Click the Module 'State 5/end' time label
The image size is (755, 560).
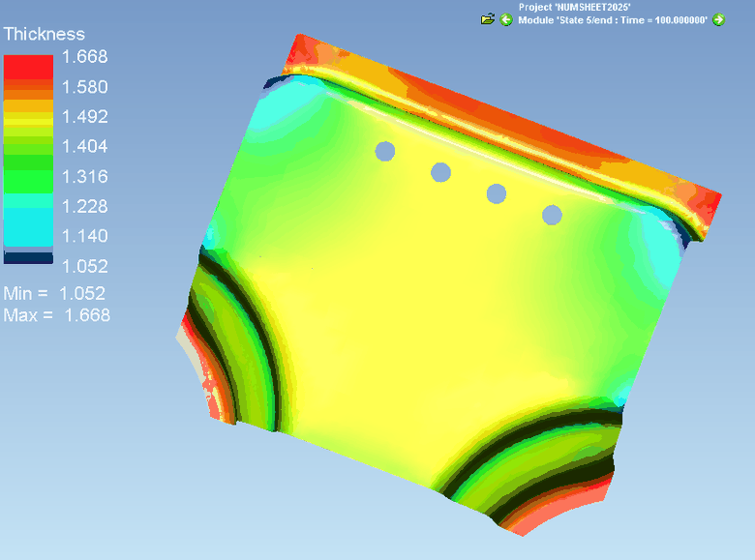tap(613, 20)
